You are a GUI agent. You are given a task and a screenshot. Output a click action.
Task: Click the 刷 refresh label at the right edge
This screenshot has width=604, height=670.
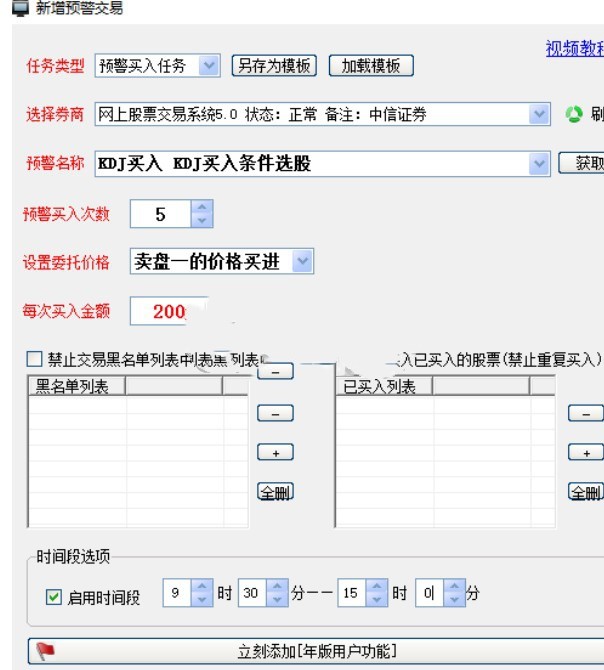pyautogui.click(x=597, y=114)
